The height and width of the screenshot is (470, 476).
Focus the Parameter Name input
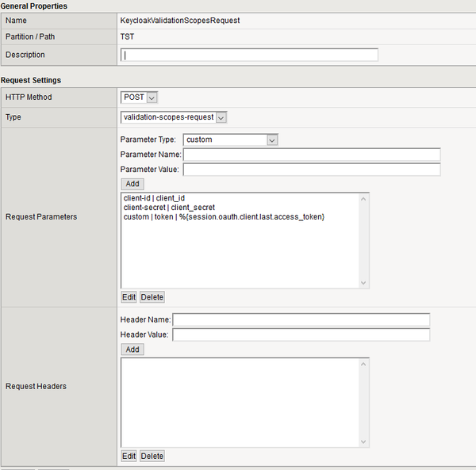tap(311, 155)
